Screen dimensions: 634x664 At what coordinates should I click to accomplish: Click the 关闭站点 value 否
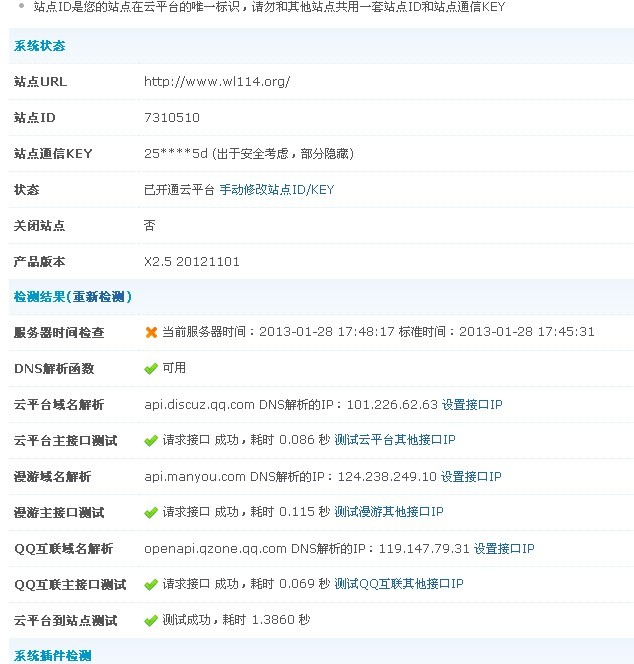tap(150, 225)
